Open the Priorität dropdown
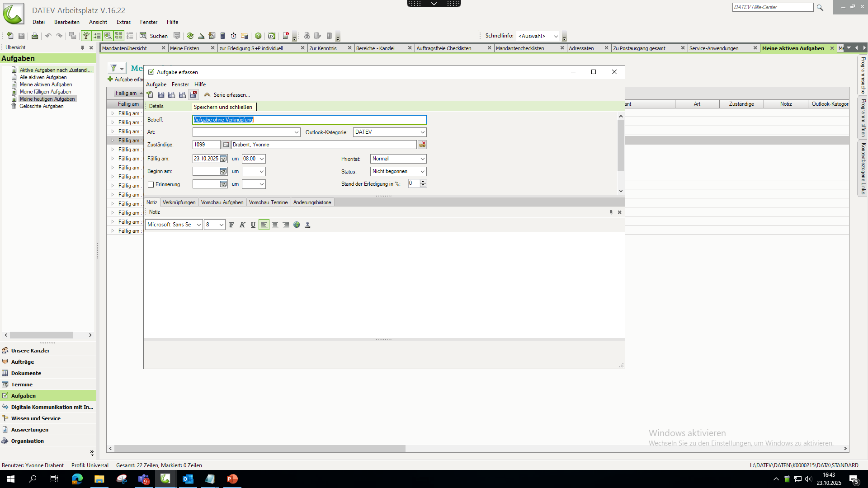This screenshot has height=488, width=868. tap(422, 159)
